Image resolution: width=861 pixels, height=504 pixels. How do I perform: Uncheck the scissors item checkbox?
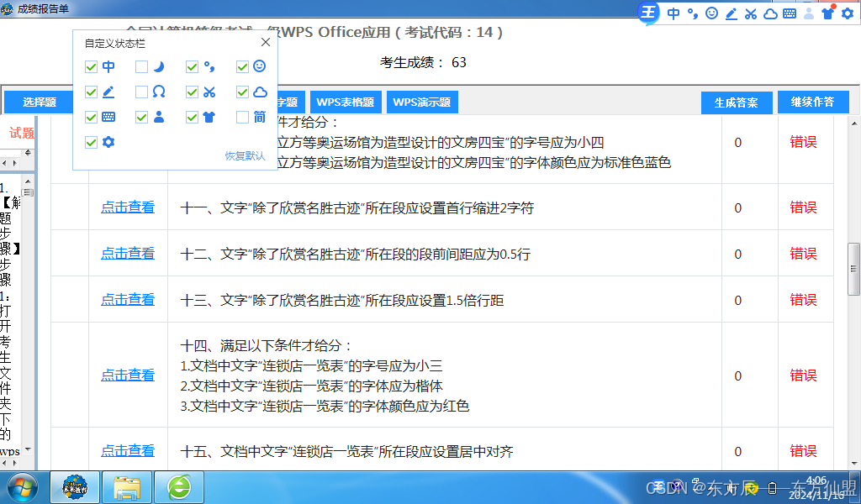point(192,92)
